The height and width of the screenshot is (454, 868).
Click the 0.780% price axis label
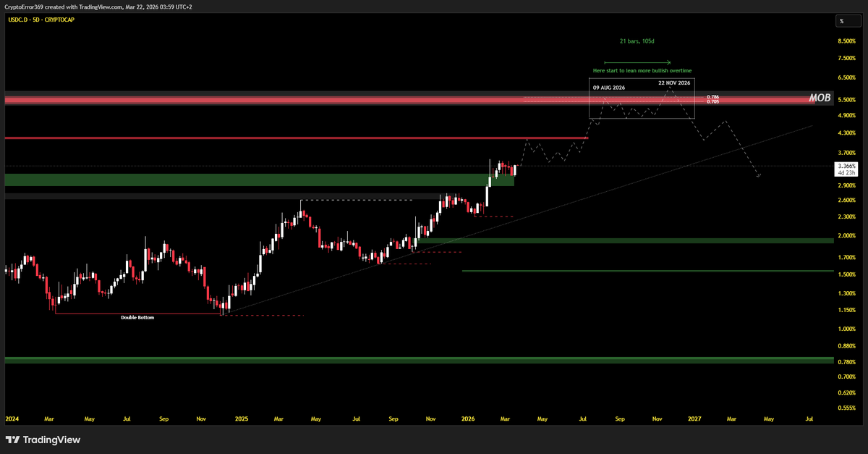point(846,361)
